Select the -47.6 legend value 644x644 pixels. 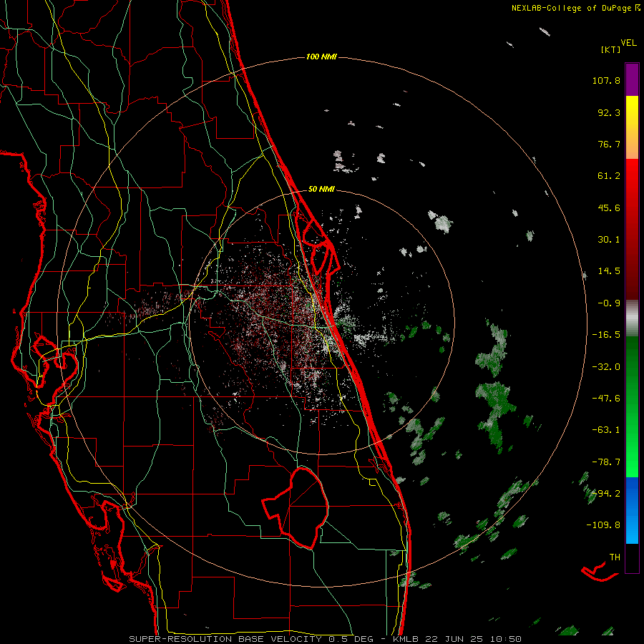606,399
